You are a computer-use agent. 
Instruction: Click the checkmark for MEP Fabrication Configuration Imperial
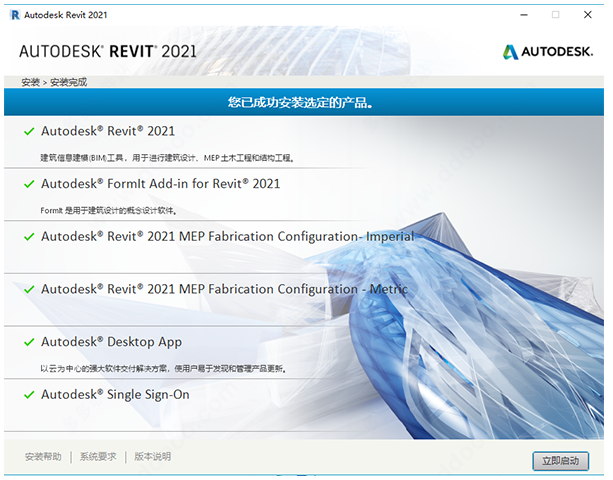[29, 237]
